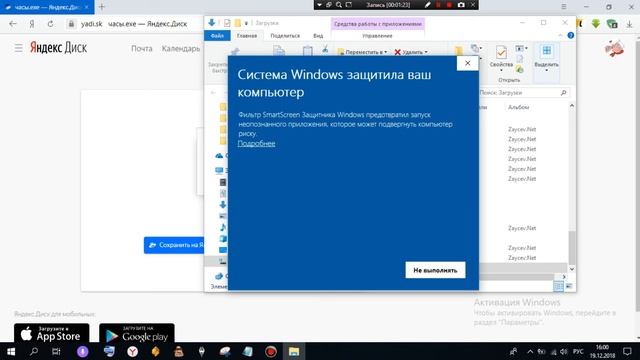The width and height of the screenshot is (640, 360).
Task: Click the green arrow browser extension icon
Action: [596, 24]
